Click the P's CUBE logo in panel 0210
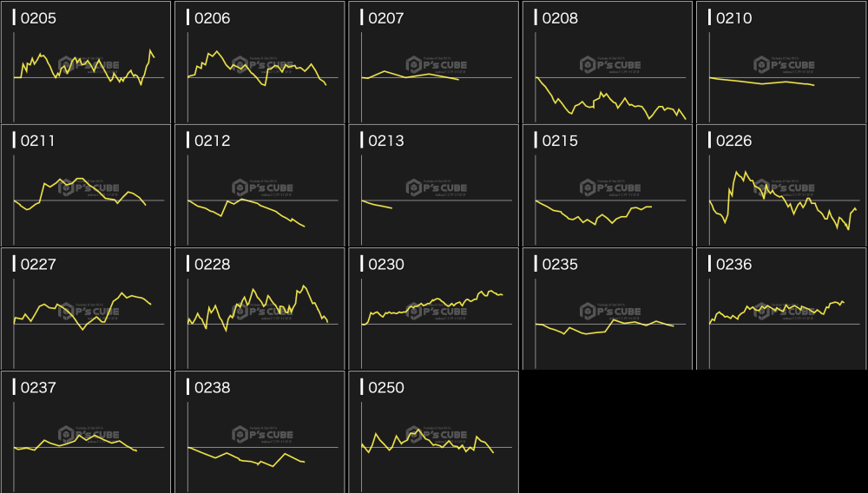Screen dimensions: 868x493 [x=784, y=64]
